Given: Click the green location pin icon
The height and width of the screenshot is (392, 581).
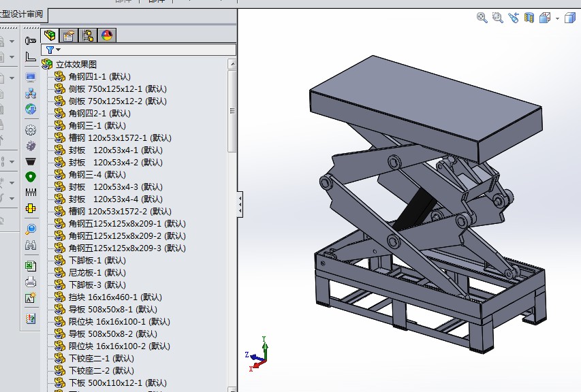Looking at the screenshot, I should [31, 177].
